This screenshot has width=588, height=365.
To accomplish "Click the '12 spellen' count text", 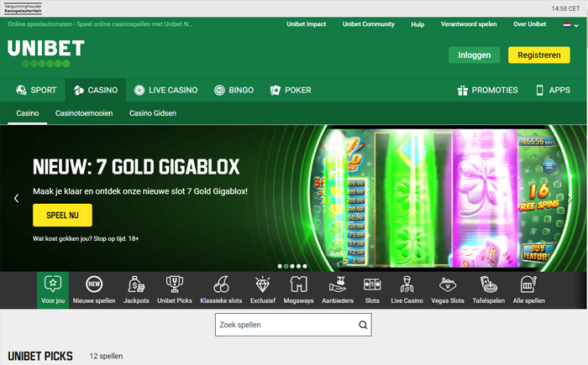I will (x=106, y=356).
